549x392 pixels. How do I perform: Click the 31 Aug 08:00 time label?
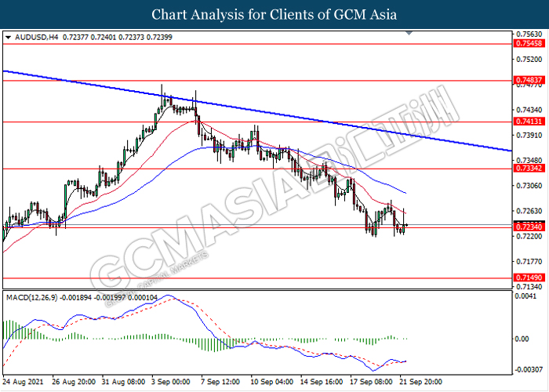tap(123, 382)
